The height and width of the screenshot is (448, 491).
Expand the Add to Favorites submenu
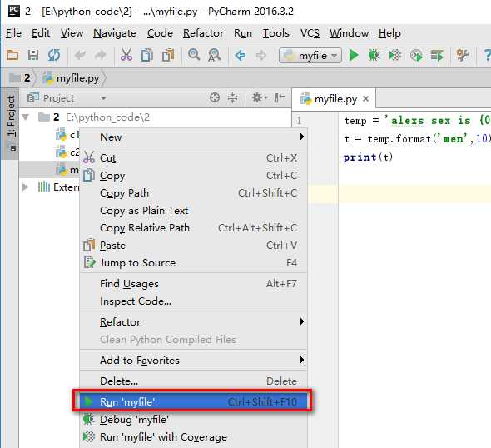pyautogui.click(x=193, y=360)
